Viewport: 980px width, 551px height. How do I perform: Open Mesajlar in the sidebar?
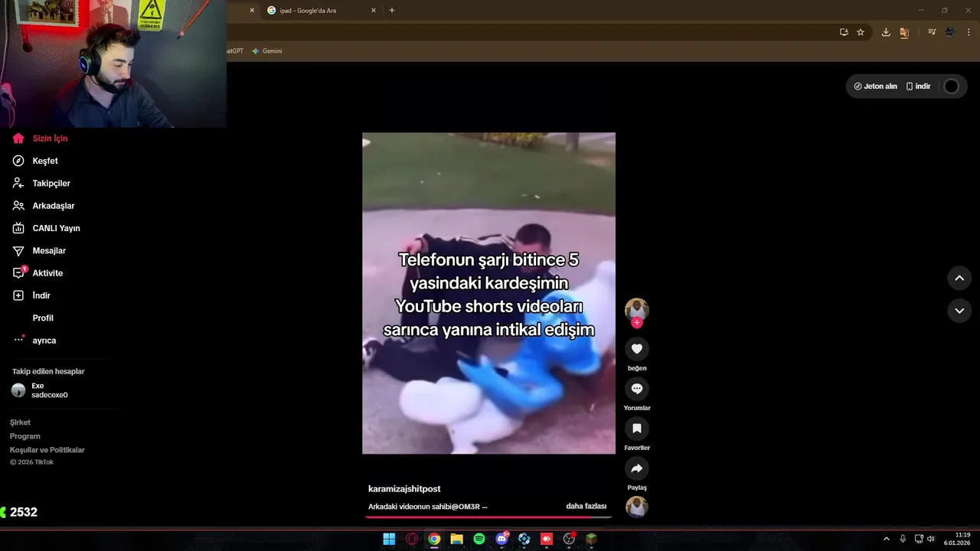(49, 251)
